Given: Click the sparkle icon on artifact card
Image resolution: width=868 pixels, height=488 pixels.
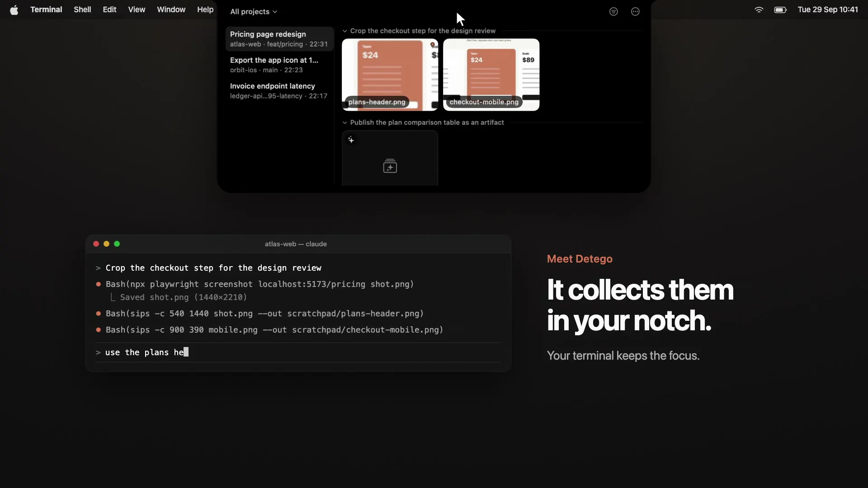Looking at the screenshot, I should pos(351,140).
